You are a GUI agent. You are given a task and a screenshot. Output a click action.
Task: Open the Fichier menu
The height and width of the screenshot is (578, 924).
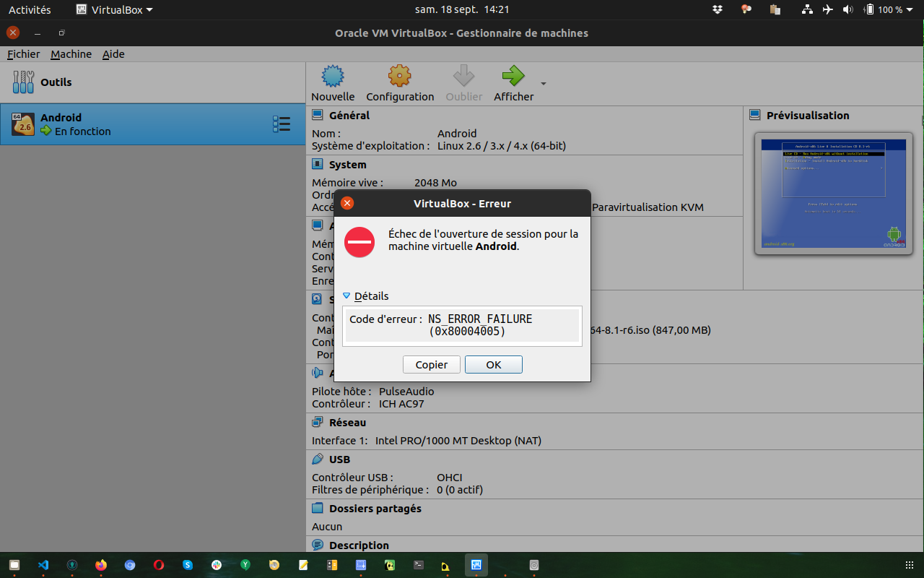pos(24,54)
